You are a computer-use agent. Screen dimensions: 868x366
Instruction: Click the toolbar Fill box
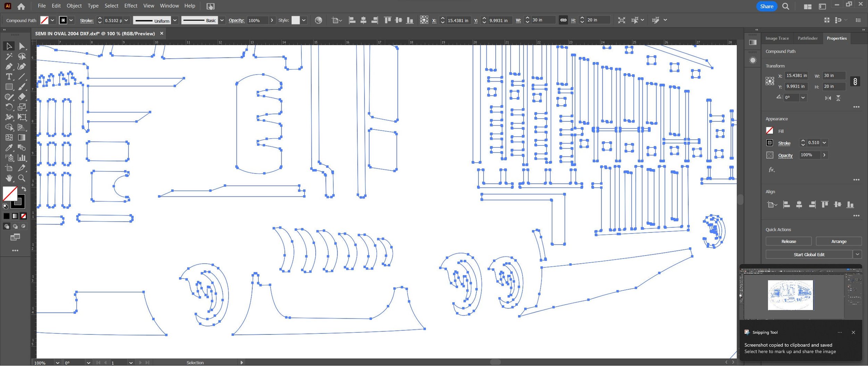(x=10, y=194)
